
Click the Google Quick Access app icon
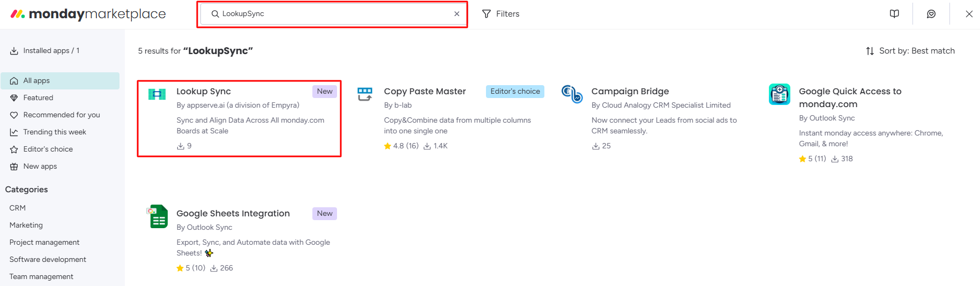point(780,94)
